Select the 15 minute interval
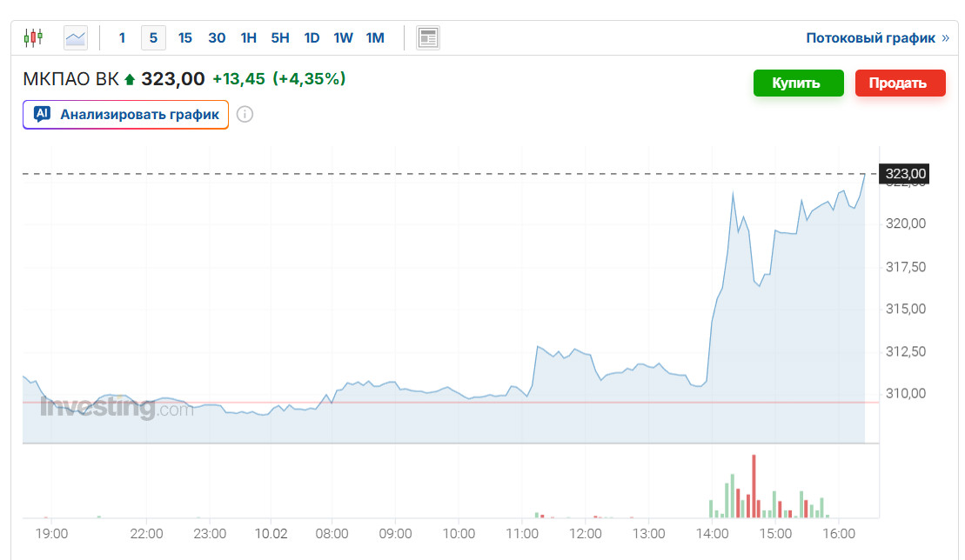965x560 pixels. click(185, 37)
